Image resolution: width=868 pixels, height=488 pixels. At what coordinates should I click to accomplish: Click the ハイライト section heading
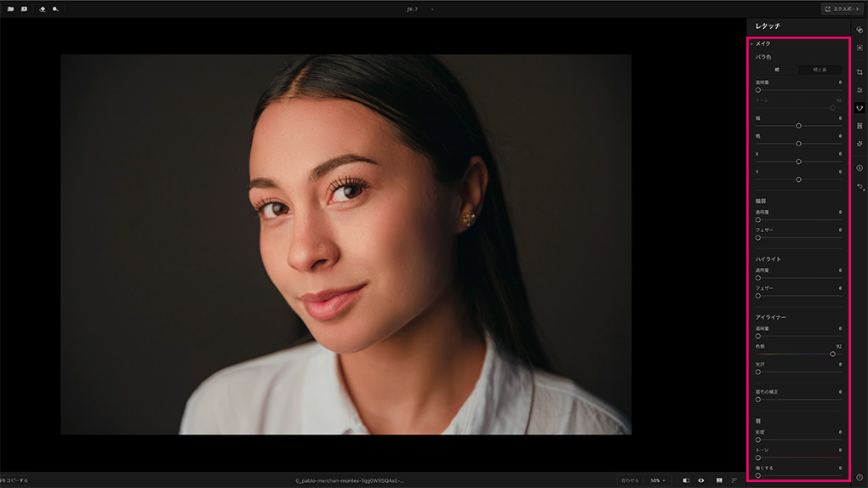(768, 259)
